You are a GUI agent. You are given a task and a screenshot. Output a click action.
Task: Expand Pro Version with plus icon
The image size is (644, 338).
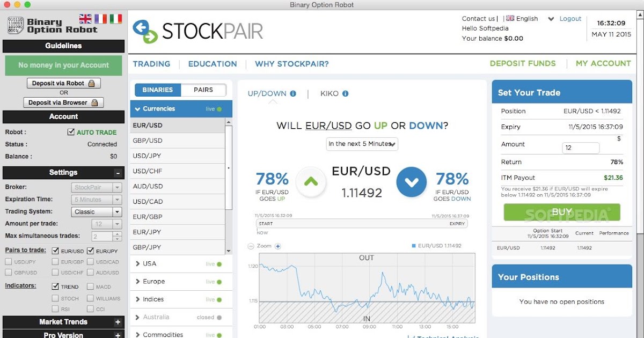pyautogui.click(x=118, y=335)
